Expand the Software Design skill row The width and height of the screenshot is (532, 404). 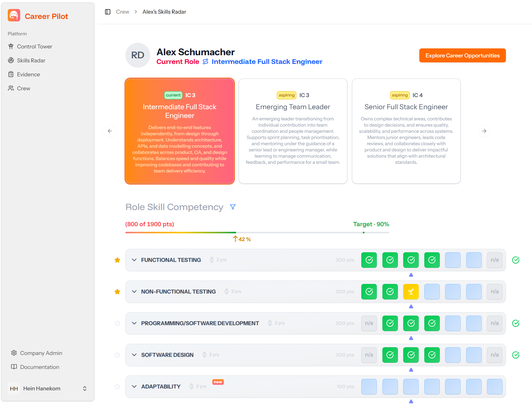click(134, 355)
